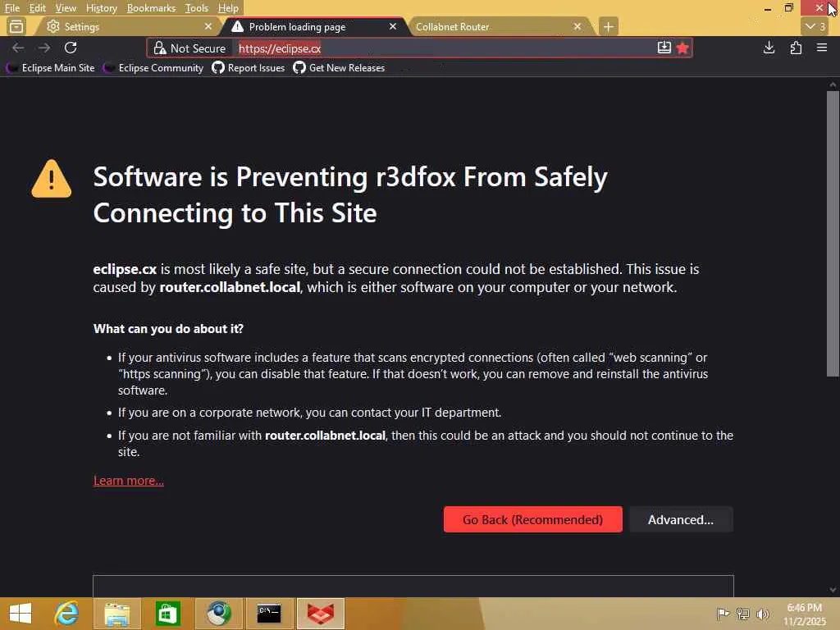This screenshot has height=630, width=840.
Task: Open the Eclipse Main Site bookmark
Action: 51,68
